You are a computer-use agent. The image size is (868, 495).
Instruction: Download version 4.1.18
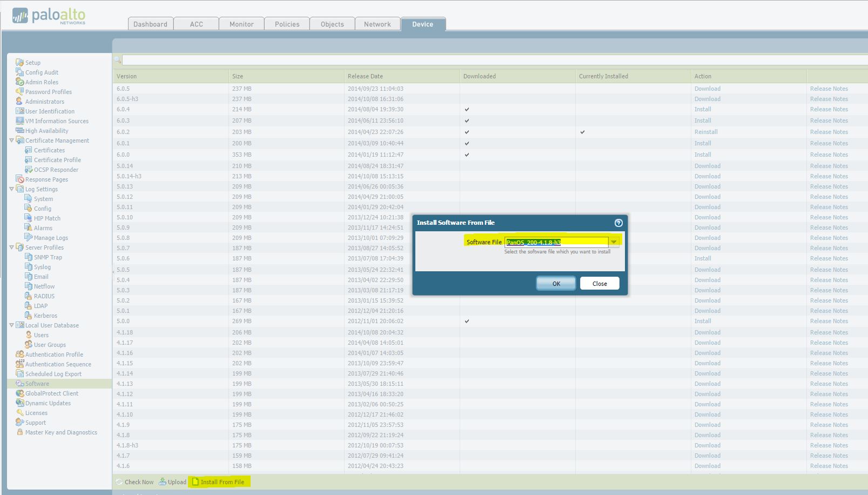[707, 332]
